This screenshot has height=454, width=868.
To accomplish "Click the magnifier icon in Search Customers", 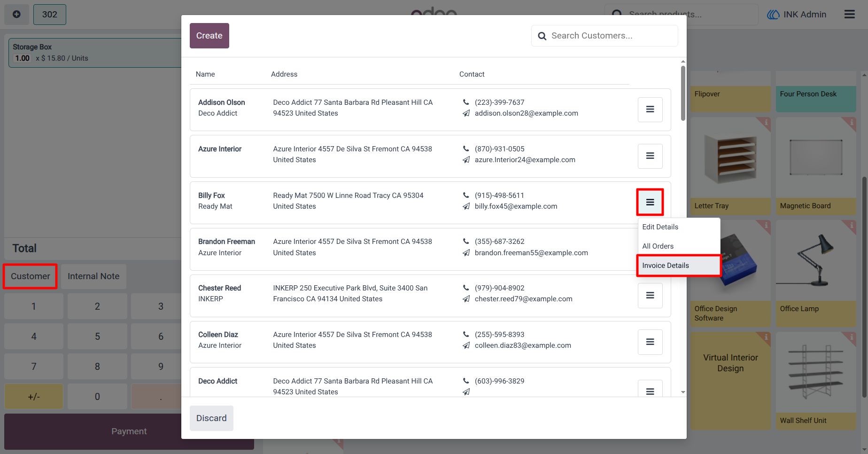I will point(542,36).
